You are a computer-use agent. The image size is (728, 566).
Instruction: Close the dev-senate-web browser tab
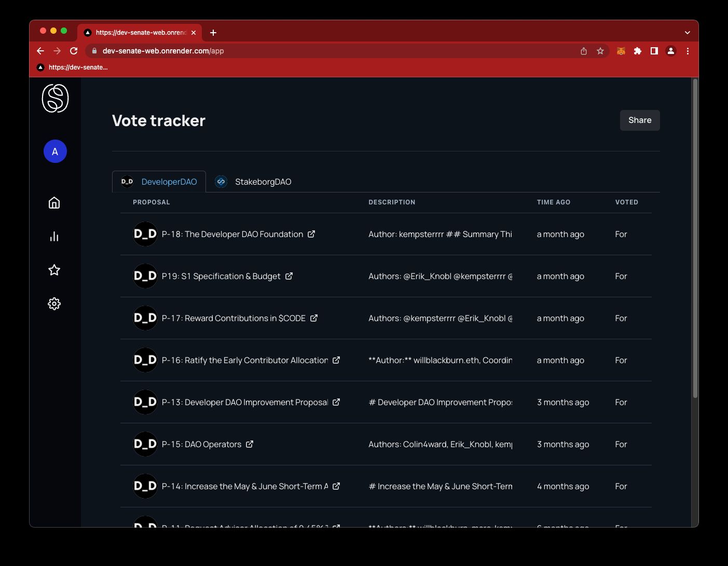point(194,33)
